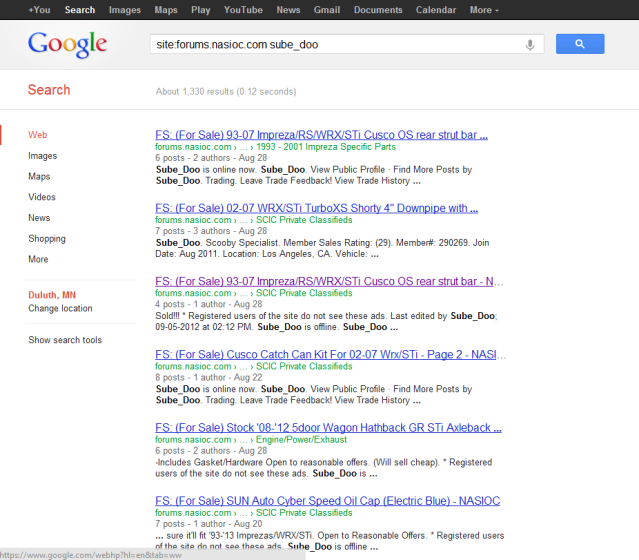Image resolution: width=639 pixels, height=560 pixels.
Task: Open the More dropdown in the top bar
Action: [x=484, y=10]
